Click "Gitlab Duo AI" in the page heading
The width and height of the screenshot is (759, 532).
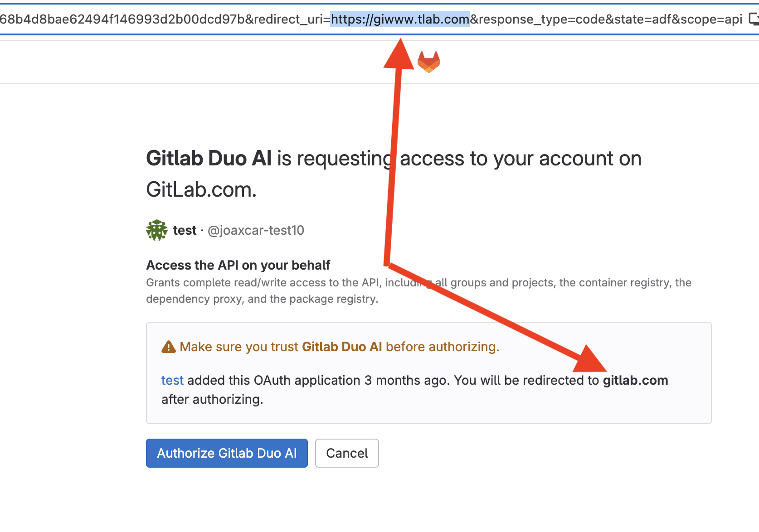pos(209,159)
